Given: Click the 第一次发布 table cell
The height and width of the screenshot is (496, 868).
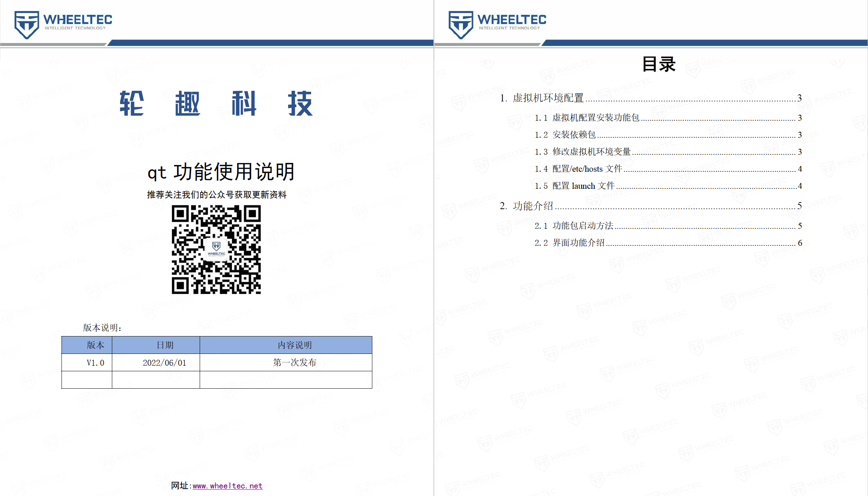Looking at the screenshot, I should (286, 362).
